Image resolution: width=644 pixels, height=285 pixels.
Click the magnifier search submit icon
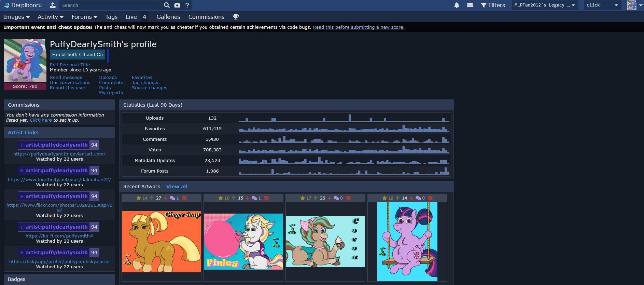167,5
